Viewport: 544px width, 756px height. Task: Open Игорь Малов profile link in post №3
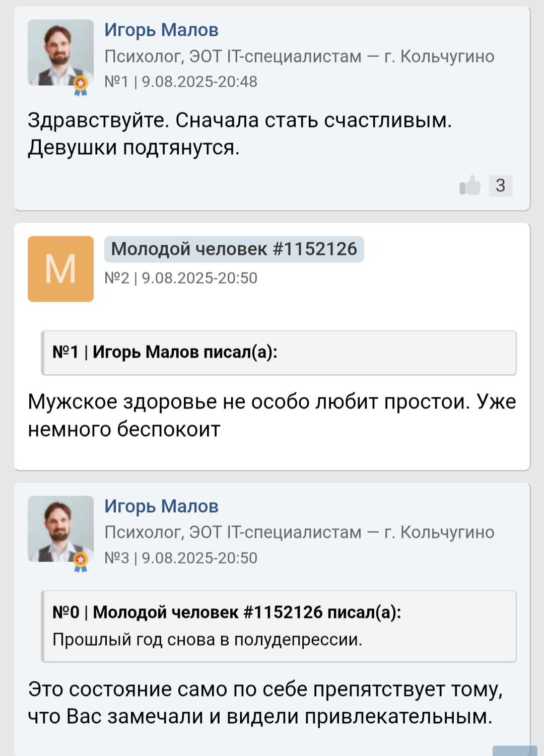click(x=161, y=506)
